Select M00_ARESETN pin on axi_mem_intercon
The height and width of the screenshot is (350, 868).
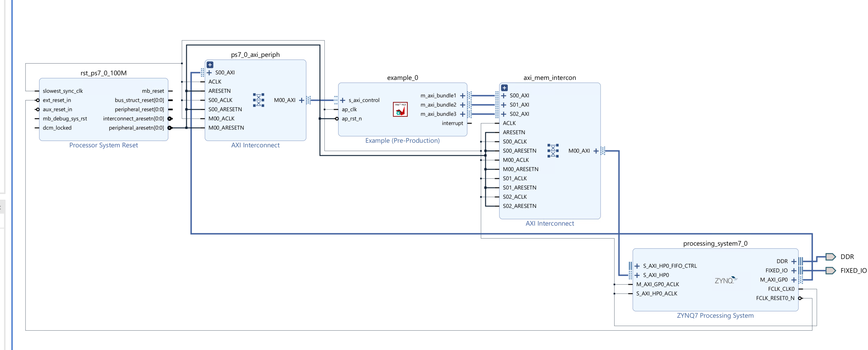tap(520, 169)
